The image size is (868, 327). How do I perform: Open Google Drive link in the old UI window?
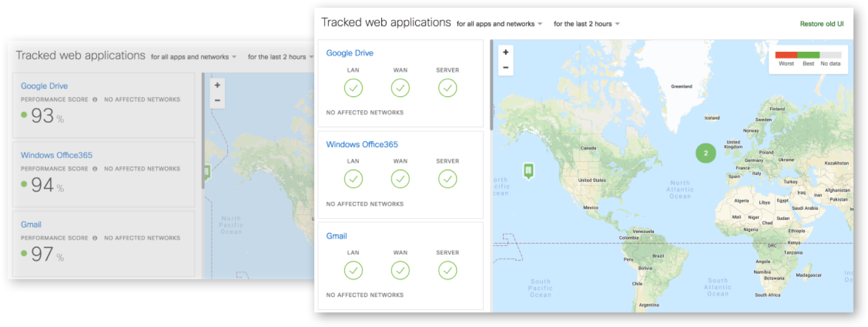[x=44, y=86]
